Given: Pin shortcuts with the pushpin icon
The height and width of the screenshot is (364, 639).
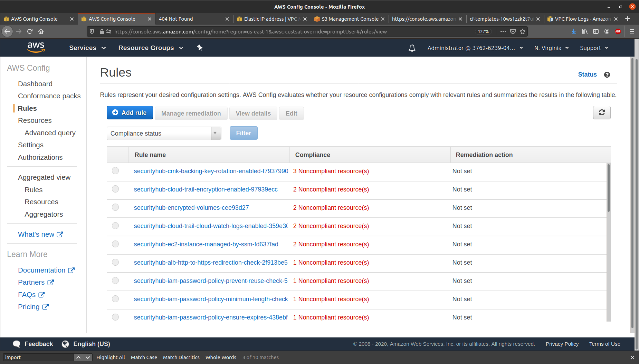Looking at the screenshot, I should pyautogui.click(x=200, y=48).
